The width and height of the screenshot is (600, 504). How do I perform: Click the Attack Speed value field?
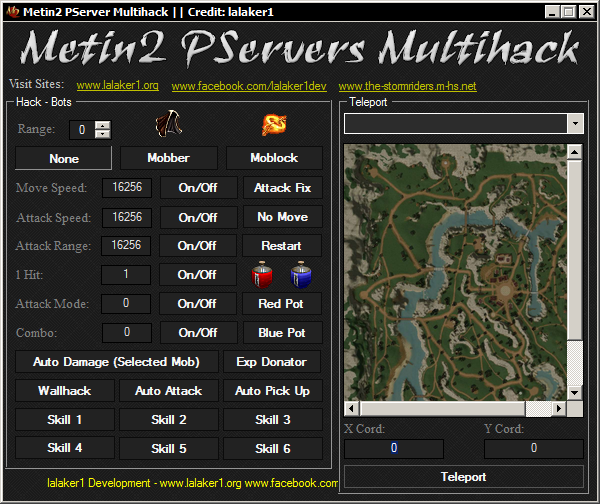pyautogui.click(x=127, y=217)
